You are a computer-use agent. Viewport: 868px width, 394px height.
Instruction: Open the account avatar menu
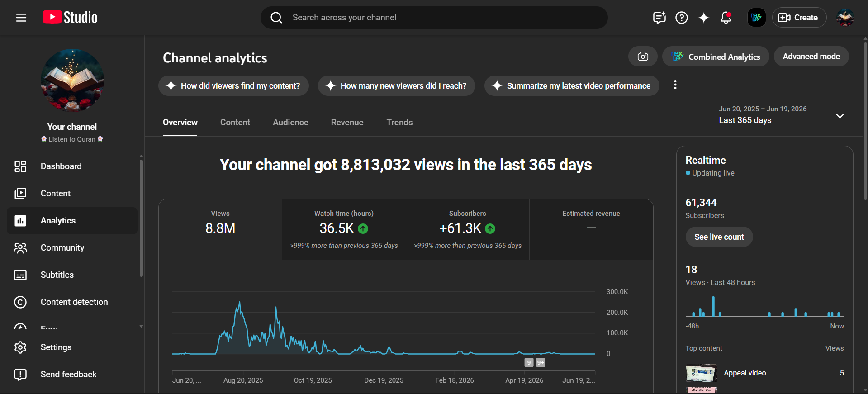click(845, 18)
